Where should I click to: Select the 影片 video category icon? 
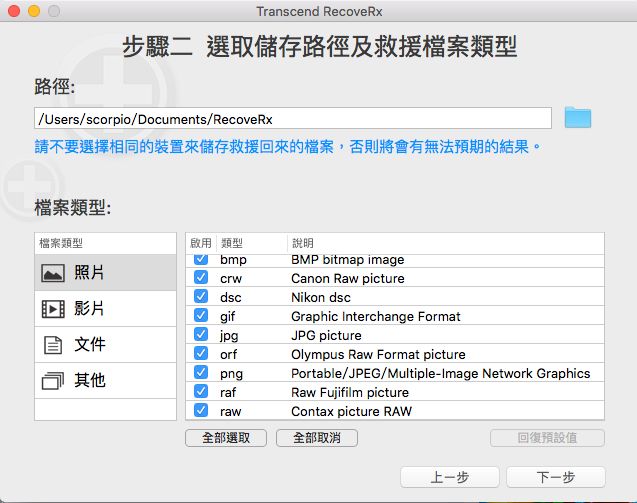[x=52, y=309]
